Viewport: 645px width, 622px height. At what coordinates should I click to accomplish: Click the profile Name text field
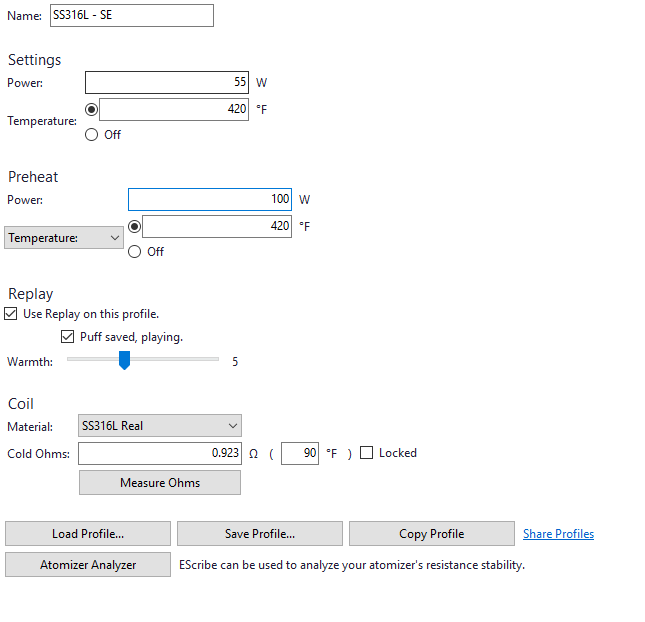(x=130, y=16)
